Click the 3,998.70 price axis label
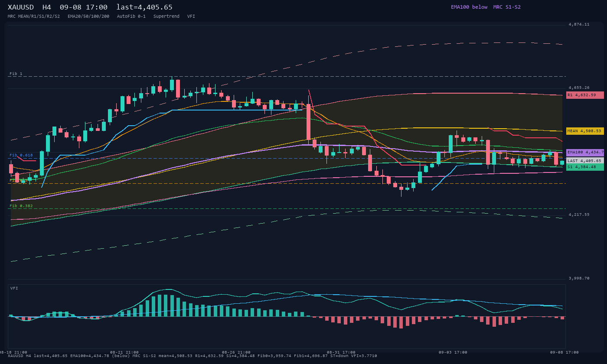This screenshot has height=364, width=607. coord(579,278)
